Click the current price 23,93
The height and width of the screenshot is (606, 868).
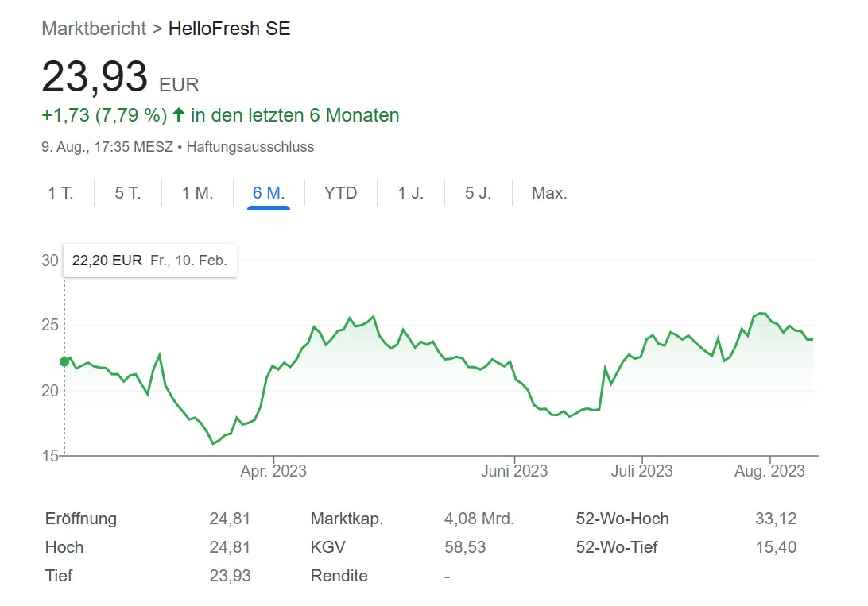pos(95,76)
